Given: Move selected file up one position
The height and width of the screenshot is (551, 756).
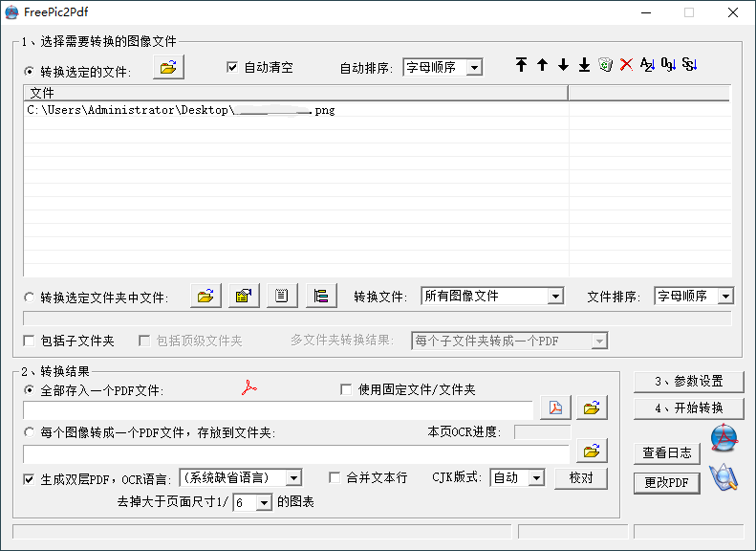Looking at the screenshot, I should click(542, 65).
